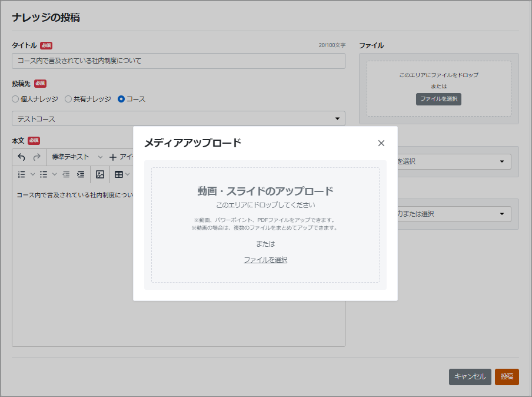Toggle bulleted list formatting
532x397 pixels.
click(44, 174)
